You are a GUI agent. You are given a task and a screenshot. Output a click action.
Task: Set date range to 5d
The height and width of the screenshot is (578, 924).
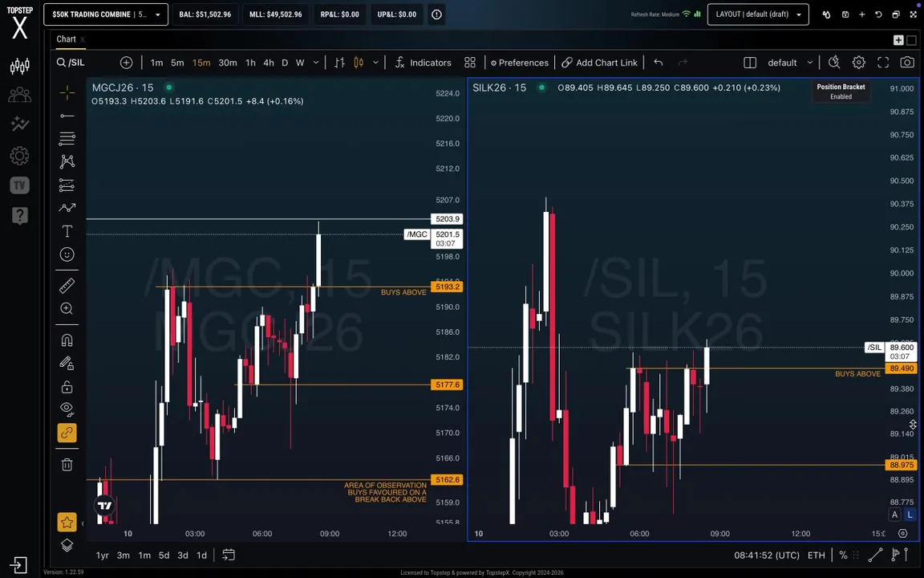tap(164, 555)
